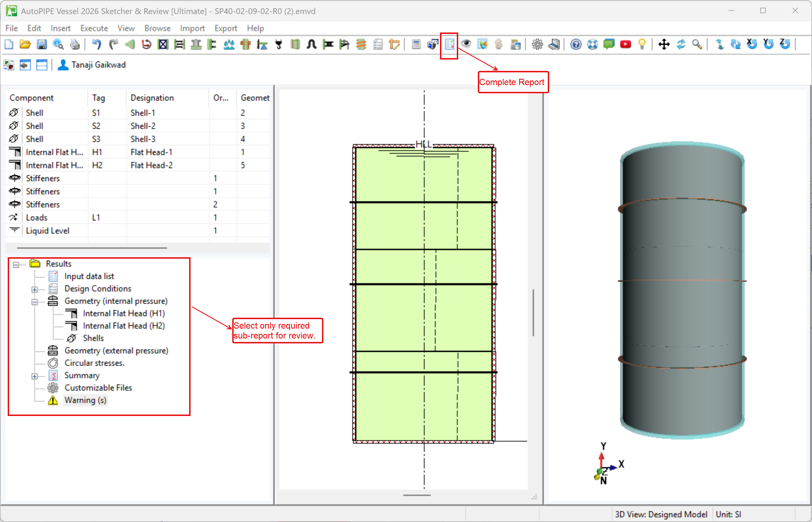Open a file with the yellow folder icon
This screenshot has width=812, height=522.
(25, 44)
